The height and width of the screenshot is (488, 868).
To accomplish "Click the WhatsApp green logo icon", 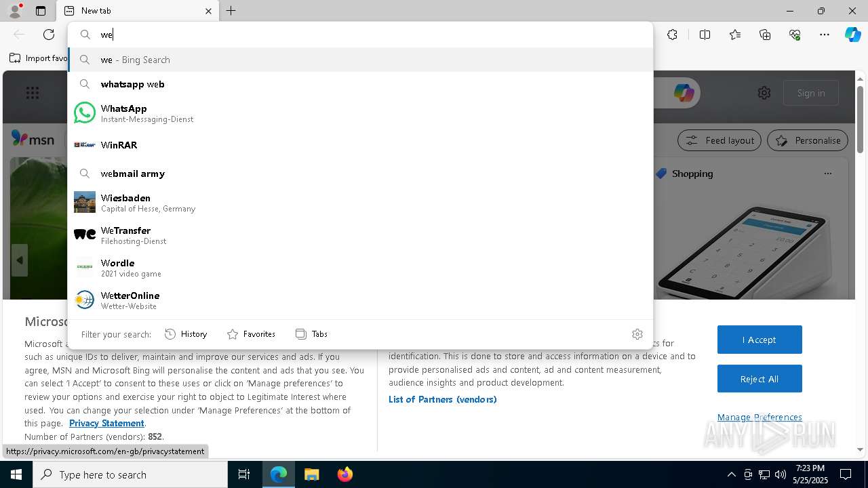I will coord(85,113).
